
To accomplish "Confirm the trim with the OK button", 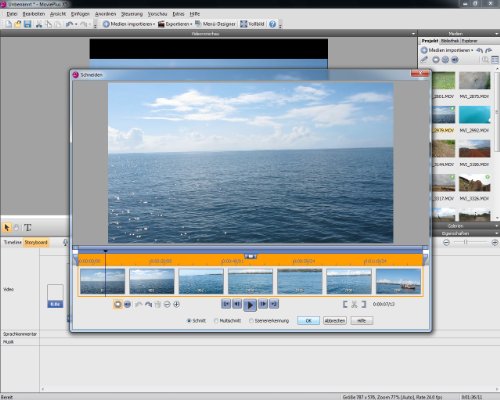I will point(308,321).
